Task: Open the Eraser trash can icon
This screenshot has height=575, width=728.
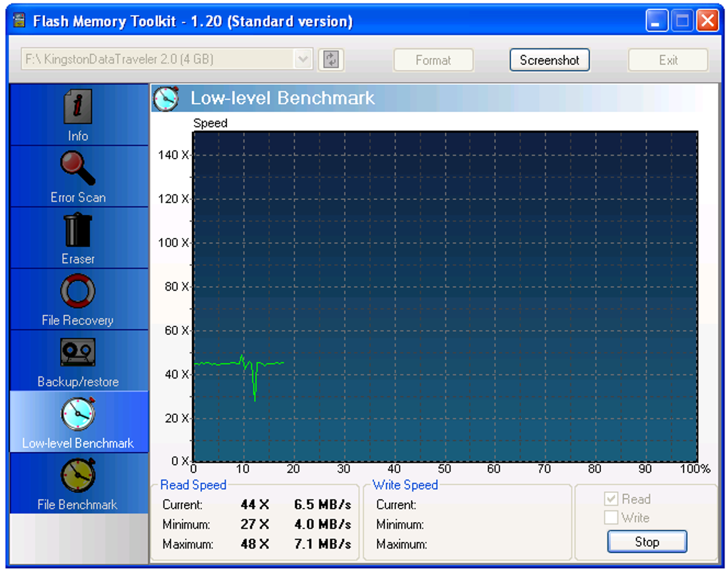Action: point(78,229)
